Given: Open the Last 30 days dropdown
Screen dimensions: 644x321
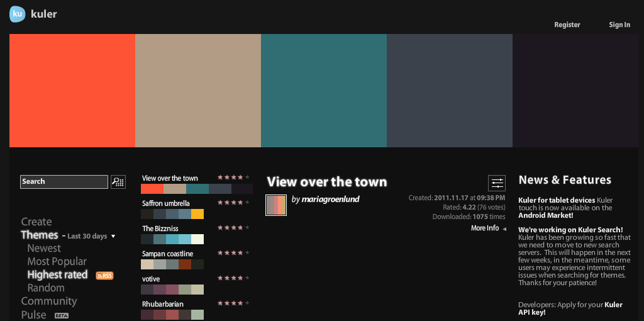Looking at the screenshot, I should (91, 236).
